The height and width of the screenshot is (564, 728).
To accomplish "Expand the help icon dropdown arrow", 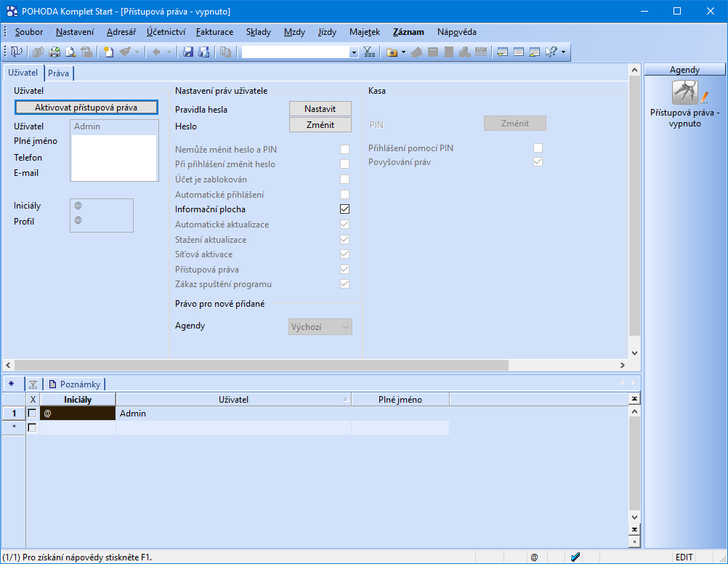I will pos(563,52).
